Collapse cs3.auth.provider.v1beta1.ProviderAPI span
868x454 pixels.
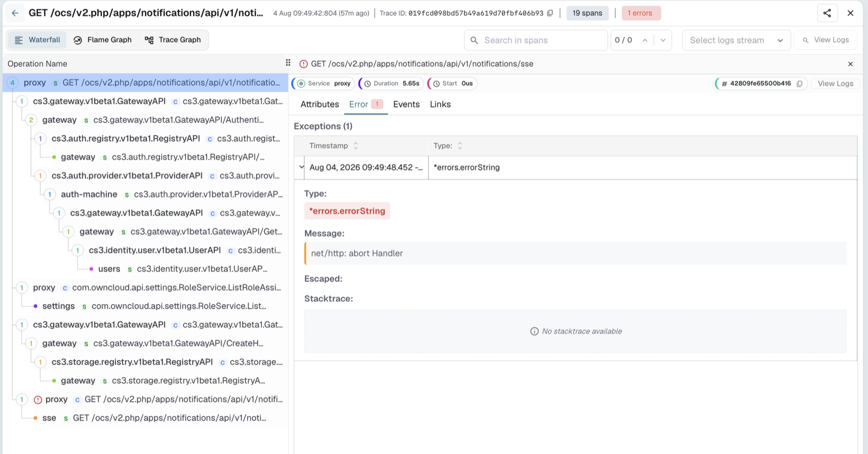(40, 175)
